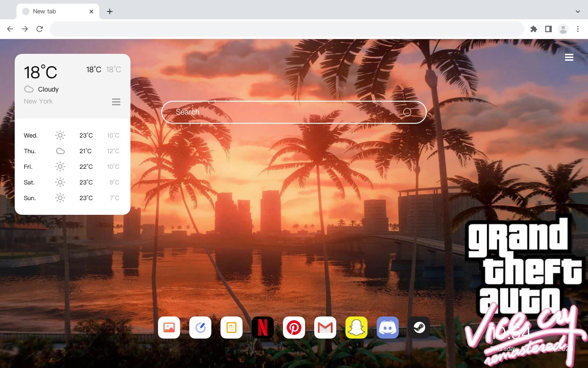Open the Gmail shortcut
588x368 pixels.
(325, 328)
